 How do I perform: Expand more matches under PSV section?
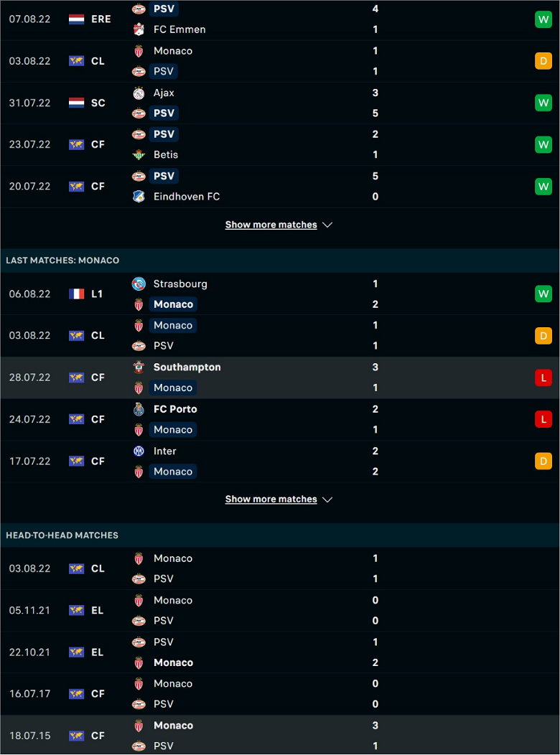271,225
